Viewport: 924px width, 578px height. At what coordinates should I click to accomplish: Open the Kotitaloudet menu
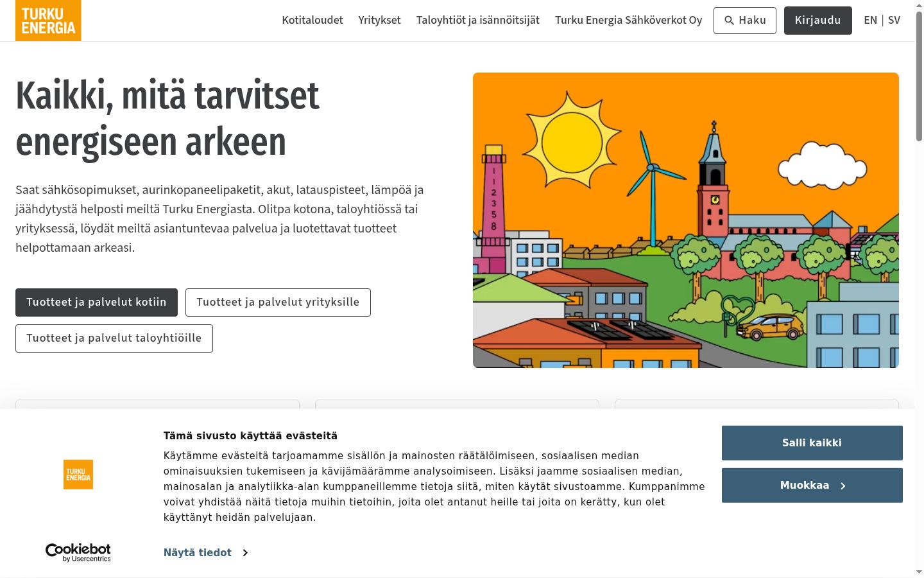(x=312, y=21)
